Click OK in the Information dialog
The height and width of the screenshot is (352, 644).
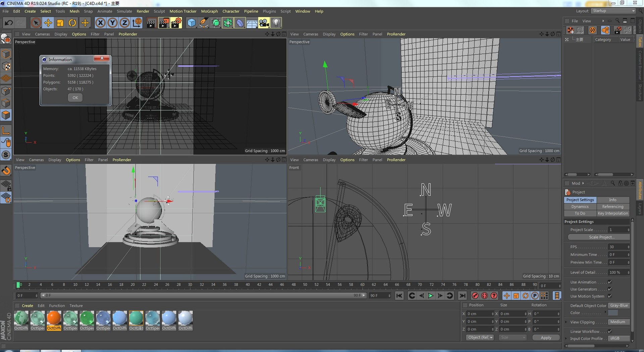click(75, 98)
